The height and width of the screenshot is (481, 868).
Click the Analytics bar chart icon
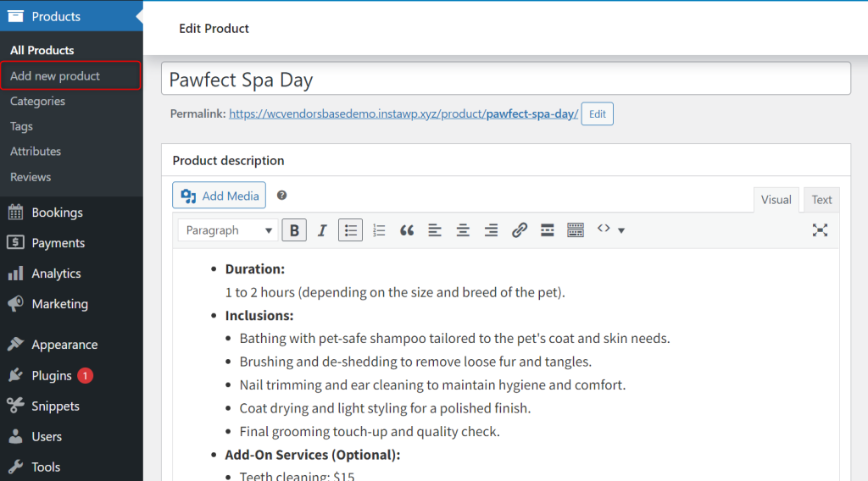15,274
